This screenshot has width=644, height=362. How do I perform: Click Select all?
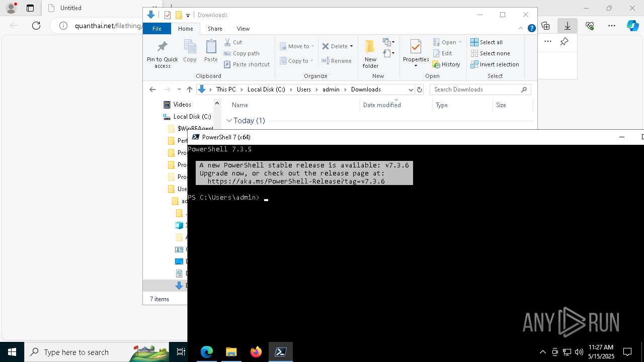click(487, 42)
